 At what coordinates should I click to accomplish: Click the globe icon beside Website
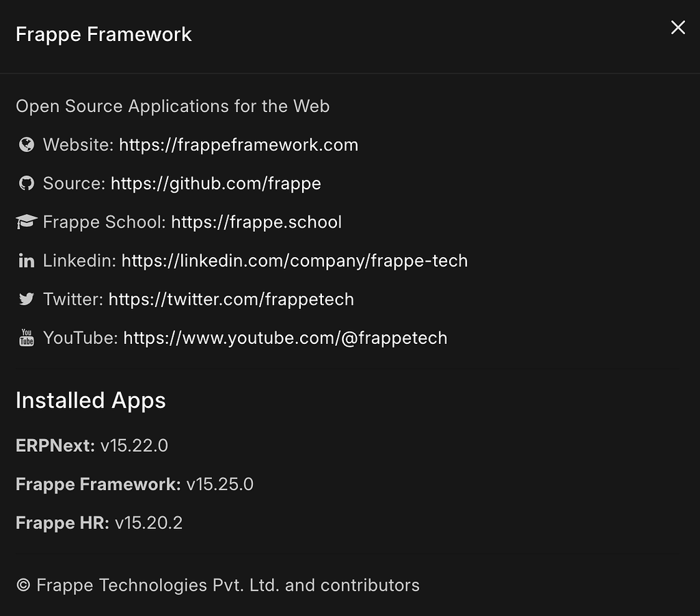click(26, 144)
